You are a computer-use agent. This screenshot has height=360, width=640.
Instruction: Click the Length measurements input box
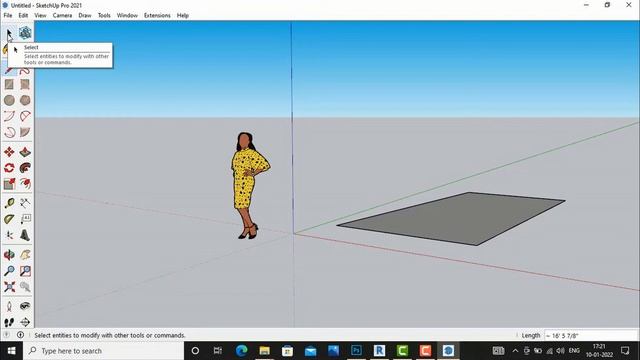point(591,336)
